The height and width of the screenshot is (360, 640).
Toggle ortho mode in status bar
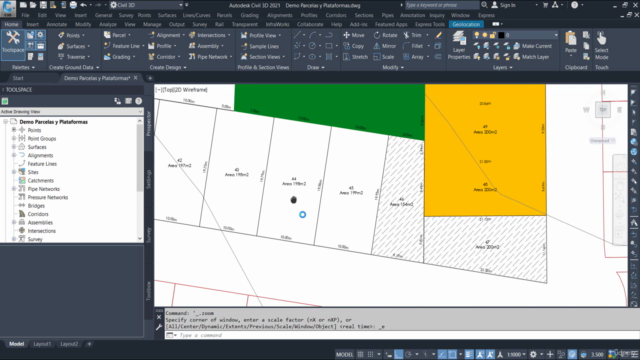click(x=399, y=354)
